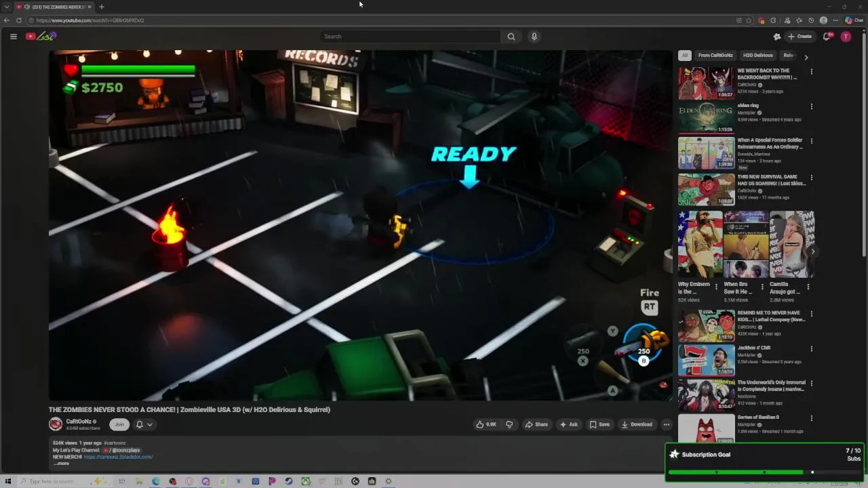868x488 pixels.
Task: Start voice search with microphone icon
Action: click(534, 37)
